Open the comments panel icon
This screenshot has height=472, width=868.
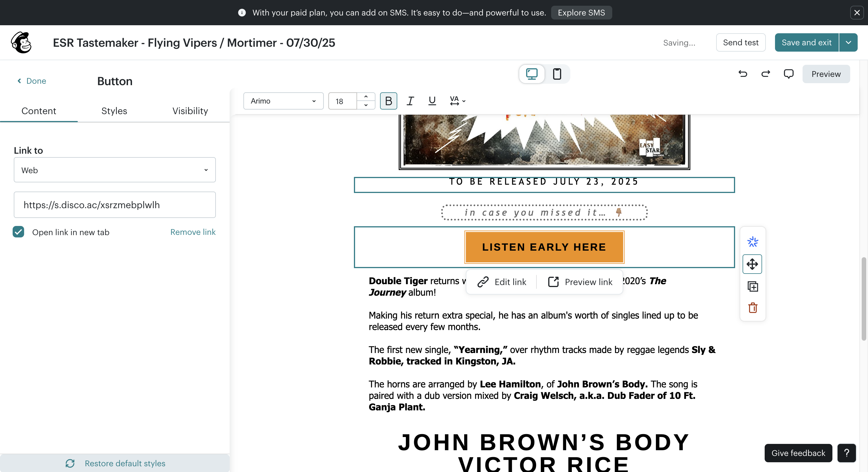pyautogui.click(x=788, y=74)
